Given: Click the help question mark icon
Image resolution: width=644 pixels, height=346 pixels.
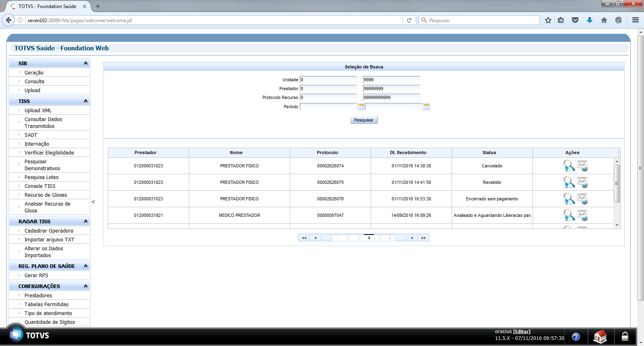Looking at the screenshot, I should pos(576,337).
